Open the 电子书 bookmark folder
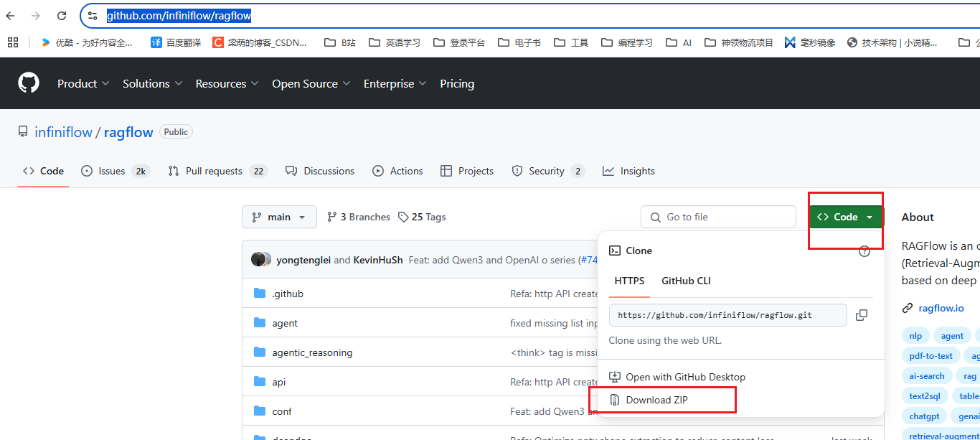The width and height of the screenshot is (980, 440). tap(519, 42)
